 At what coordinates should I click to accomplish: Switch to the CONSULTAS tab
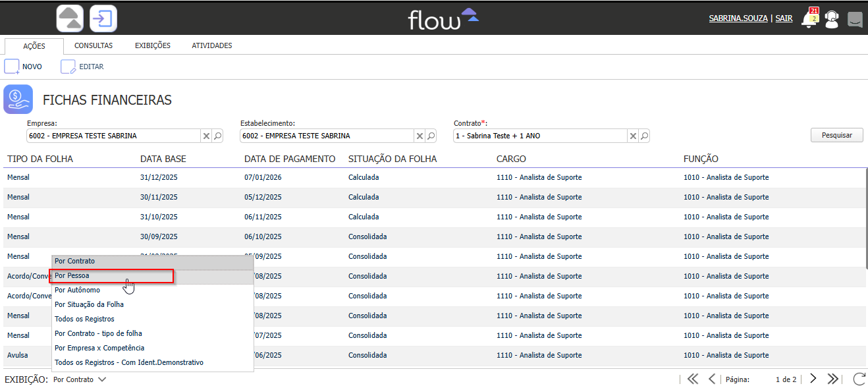click(94, 46)
